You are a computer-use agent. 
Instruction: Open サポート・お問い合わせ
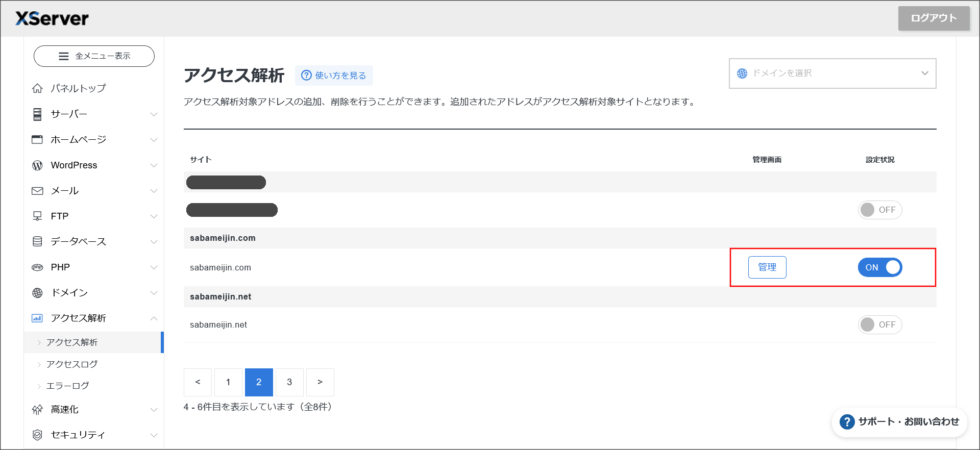pos(899,422)
